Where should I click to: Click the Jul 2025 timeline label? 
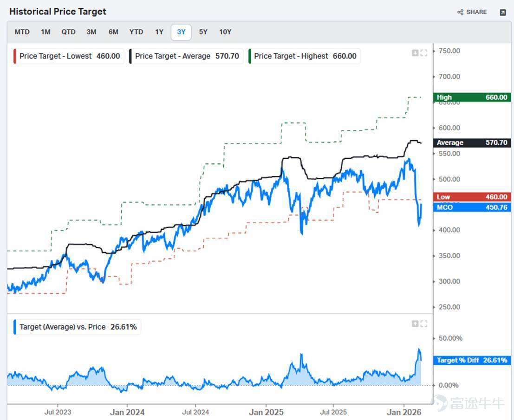coord(333,412)
